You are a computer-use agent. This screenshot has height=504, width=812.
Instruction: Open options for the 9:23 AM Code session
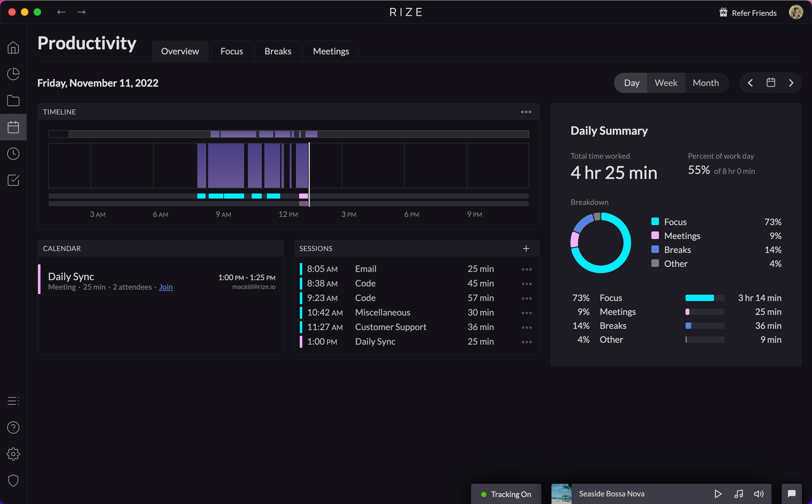527,298
